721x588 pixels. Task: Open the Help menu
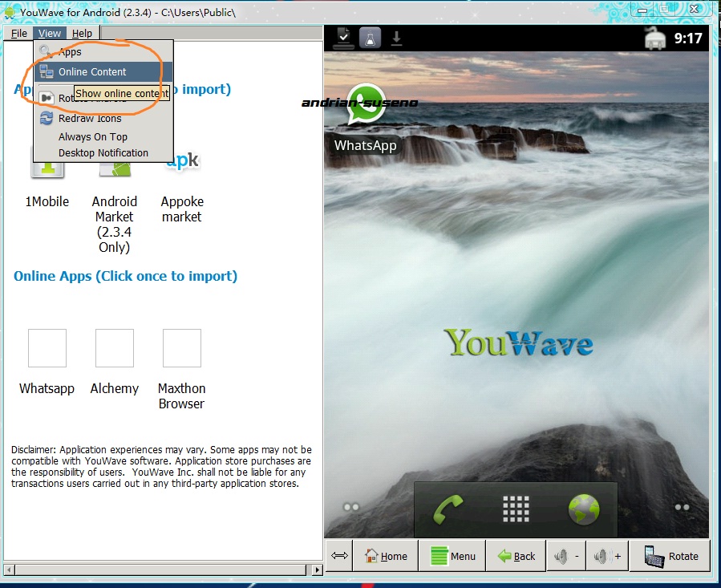(82, 33)
